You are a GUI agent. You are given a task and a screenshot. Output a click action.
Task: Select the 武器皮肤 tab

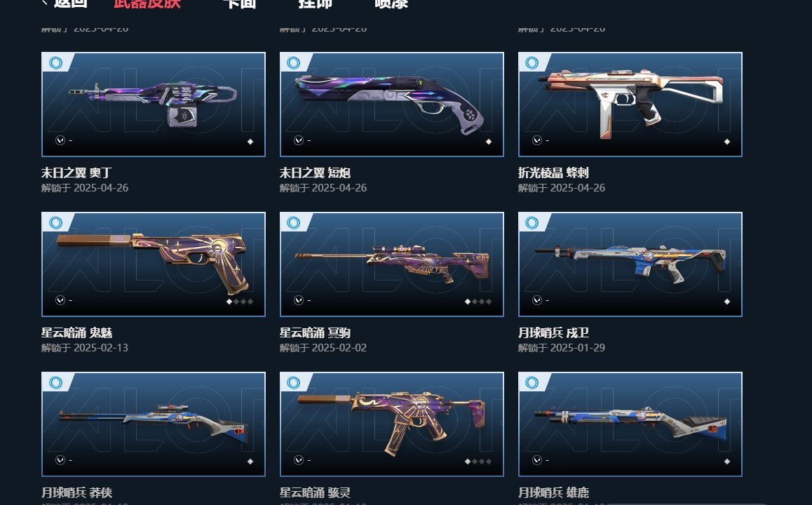click(x=147, y=3)
